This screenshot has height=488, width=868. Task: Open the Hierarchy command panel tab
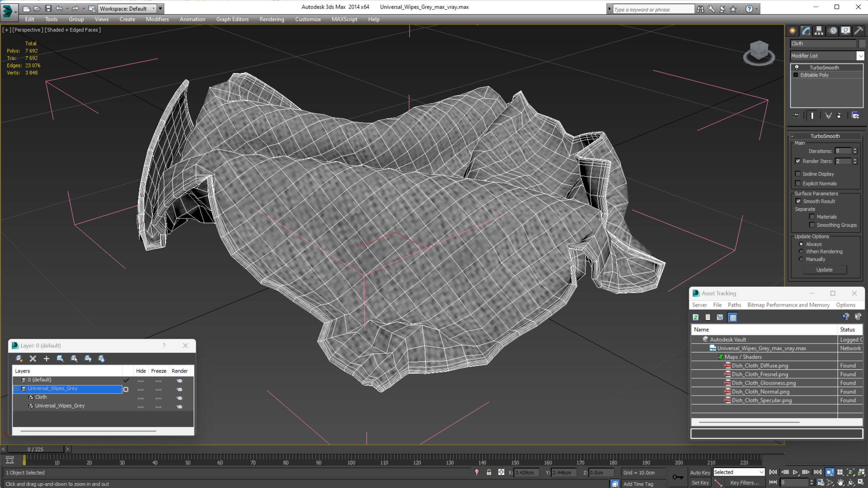click(819, 31)
